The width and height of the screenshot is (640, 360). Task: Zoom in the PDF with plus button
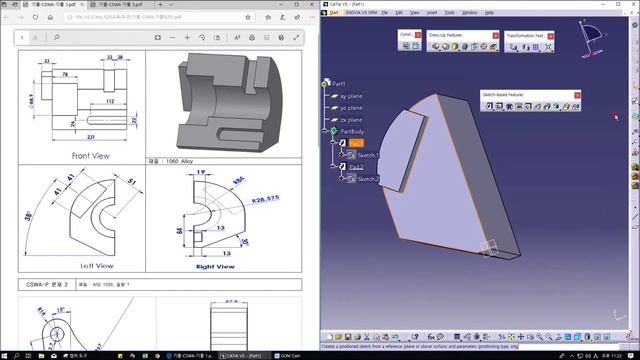tap(187, 38)
